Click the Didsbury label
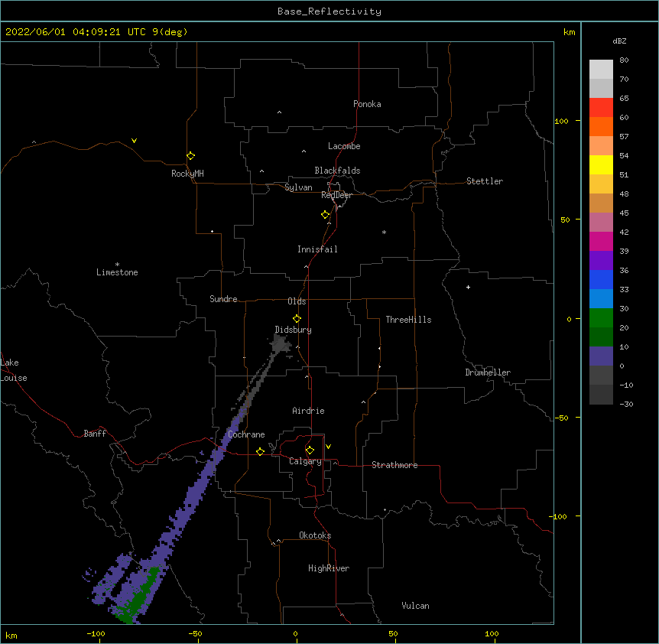The height and width of the screenshot is (644, 659). 294,330
